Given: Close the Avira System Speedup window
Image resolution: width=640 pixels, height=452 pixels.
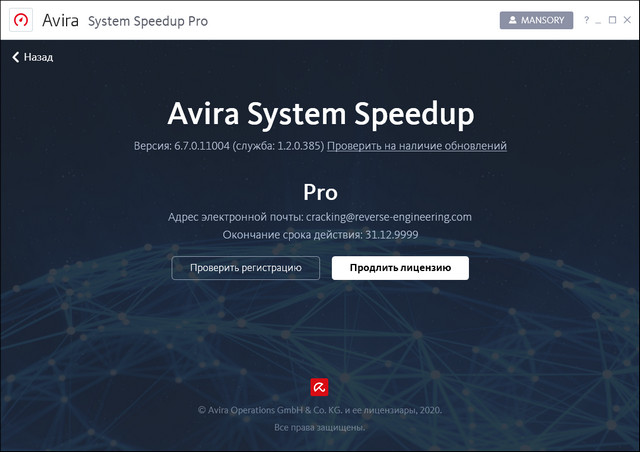Looking at the screenshot, I should [x=628, y=20].
